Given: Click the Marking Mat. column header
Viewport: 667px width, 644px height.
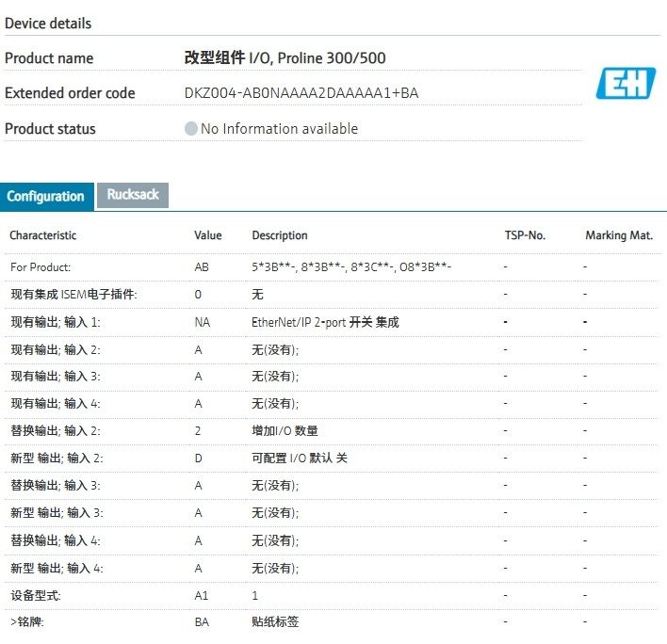Looking at the screenshot, I should (x=619, y=235).
